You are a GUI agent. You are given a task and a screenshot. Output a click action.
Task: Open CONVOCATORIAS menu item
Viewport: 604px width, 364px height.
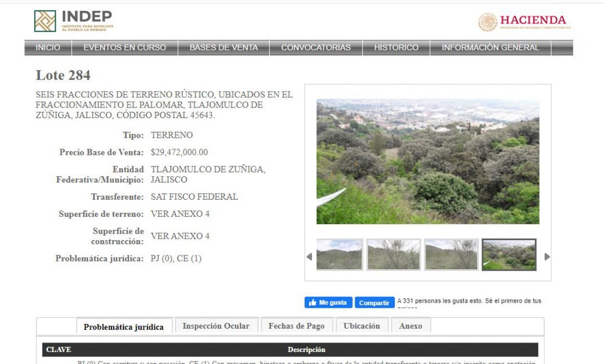(316, 48)
